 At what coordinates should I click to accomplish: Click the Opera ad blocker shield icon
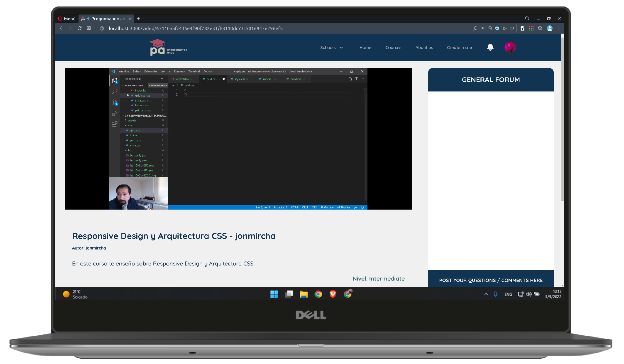pyautogui.click(x=497, y=28)
